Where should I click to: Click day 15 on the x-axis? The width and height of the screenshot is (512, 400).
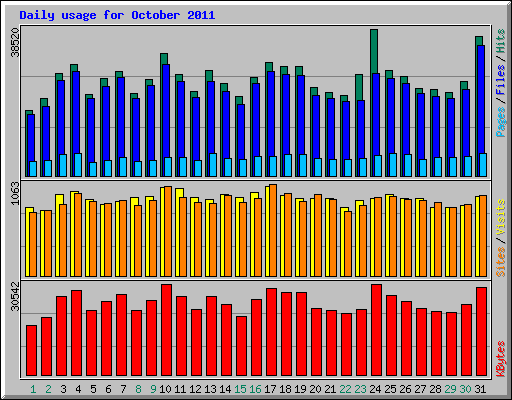pyautogui.click(x=240, y=389)
